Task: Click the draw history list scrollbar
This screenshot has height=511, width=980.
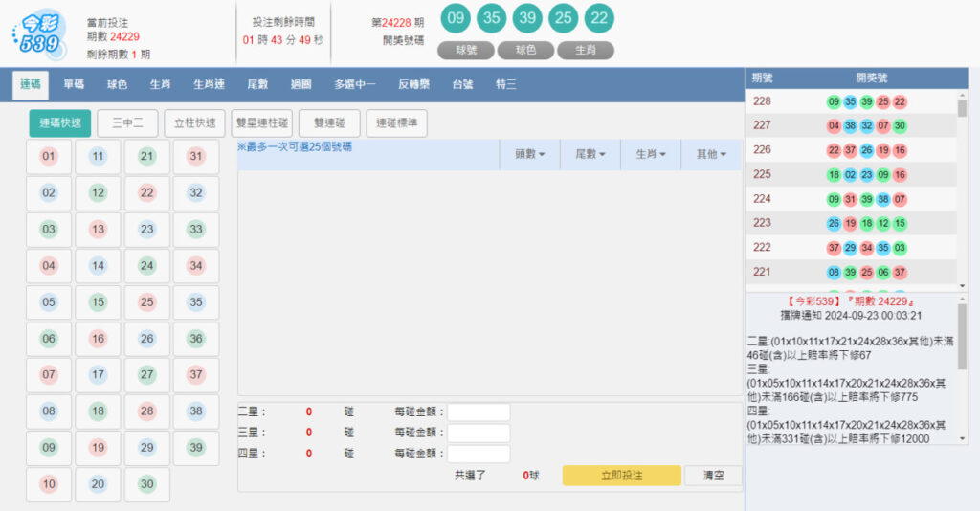Action: coord(962,191)
